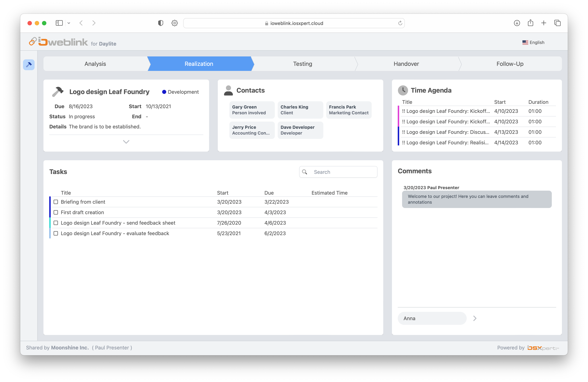
Task: Click the project Due date 8/16/2023
Action: [x=81, y=106]
